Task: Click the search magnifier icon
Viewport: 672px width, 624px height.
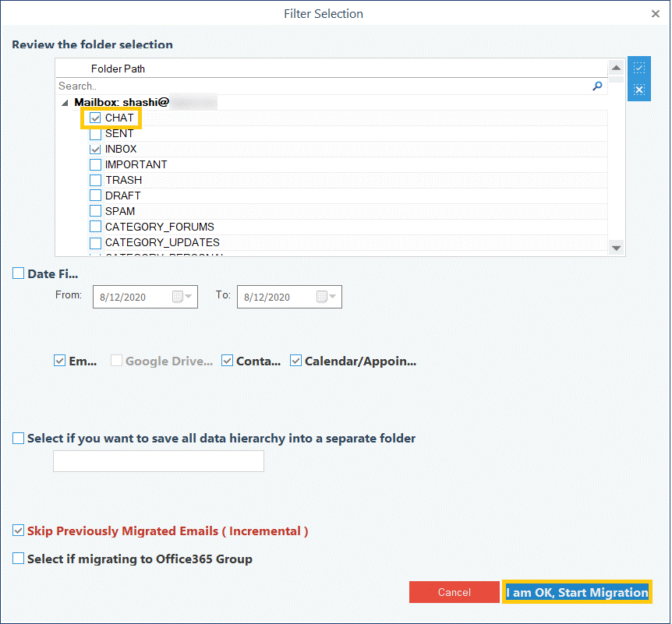Action: coord(597,86)
